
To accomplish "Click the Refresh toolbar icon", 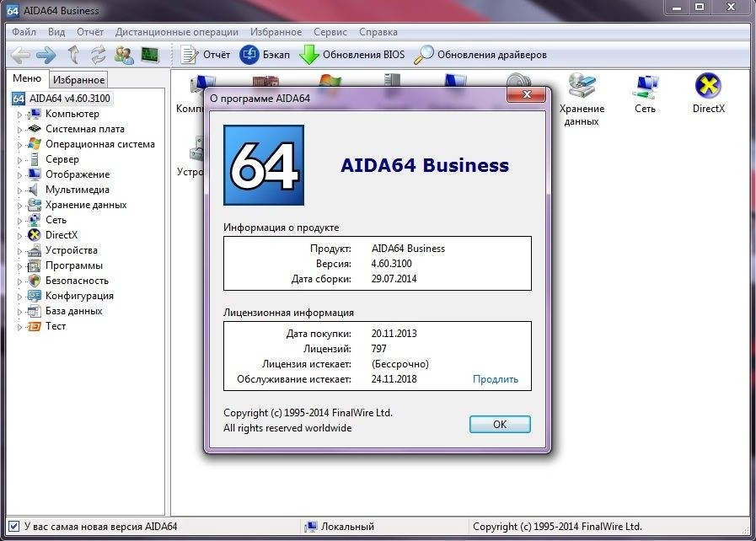I will point(99,55).
